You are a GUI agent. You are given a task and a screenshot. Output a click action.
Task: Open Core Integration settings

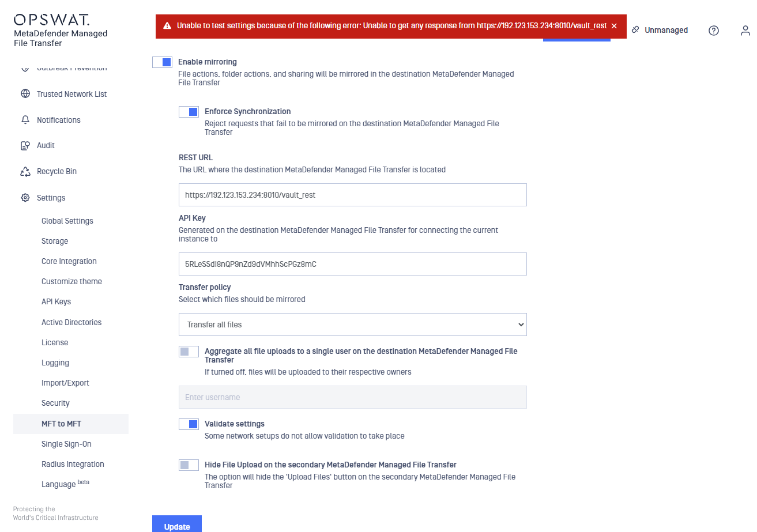69,261
